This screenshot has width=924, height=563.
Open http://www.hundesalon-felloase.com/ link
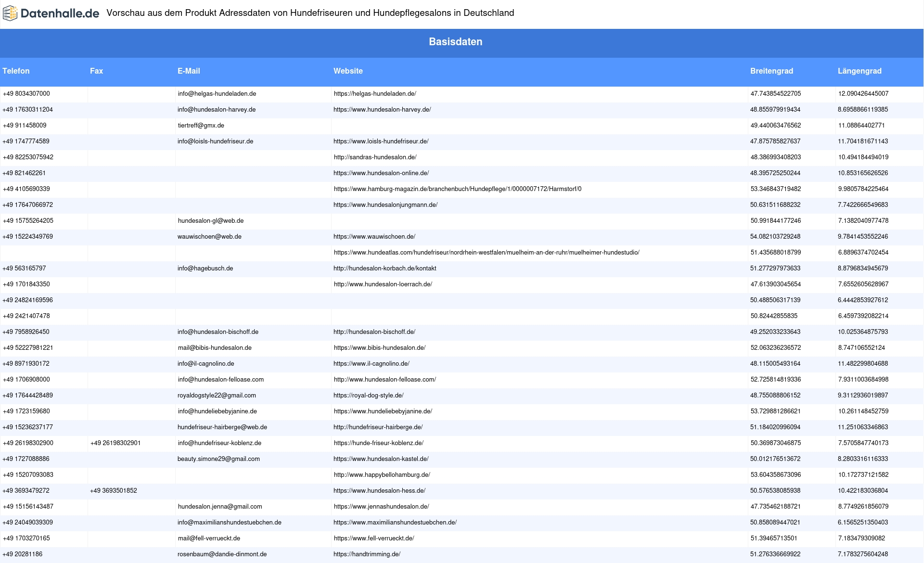385,380
